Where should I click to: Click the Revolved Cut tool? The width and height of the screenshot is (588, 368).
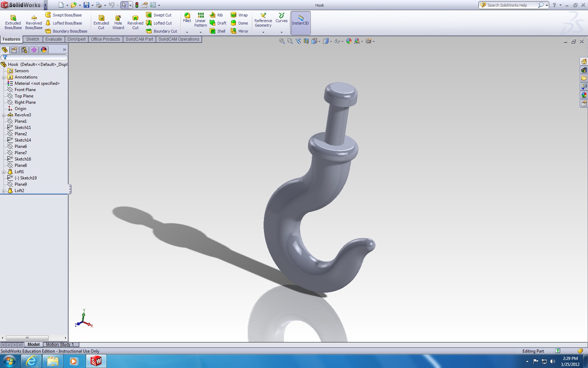coord(135,22)
